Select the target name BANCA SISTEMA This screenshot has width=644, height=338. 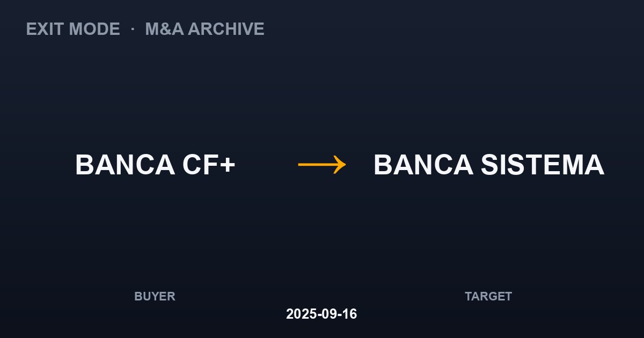[489, 165]
